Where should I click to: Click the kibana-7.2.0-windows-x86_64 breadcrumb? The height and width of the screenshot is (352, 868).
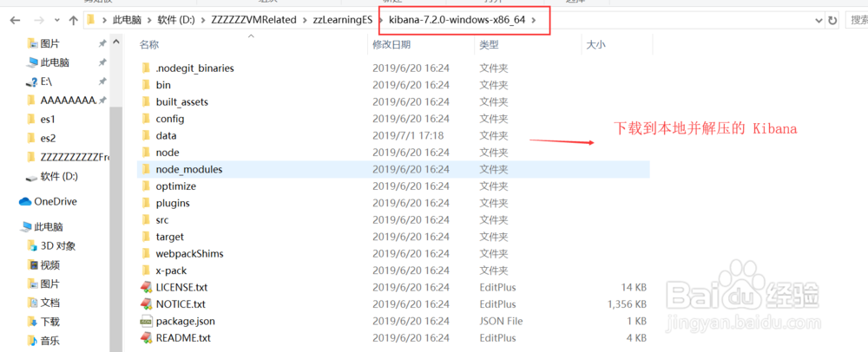(457, 21)
